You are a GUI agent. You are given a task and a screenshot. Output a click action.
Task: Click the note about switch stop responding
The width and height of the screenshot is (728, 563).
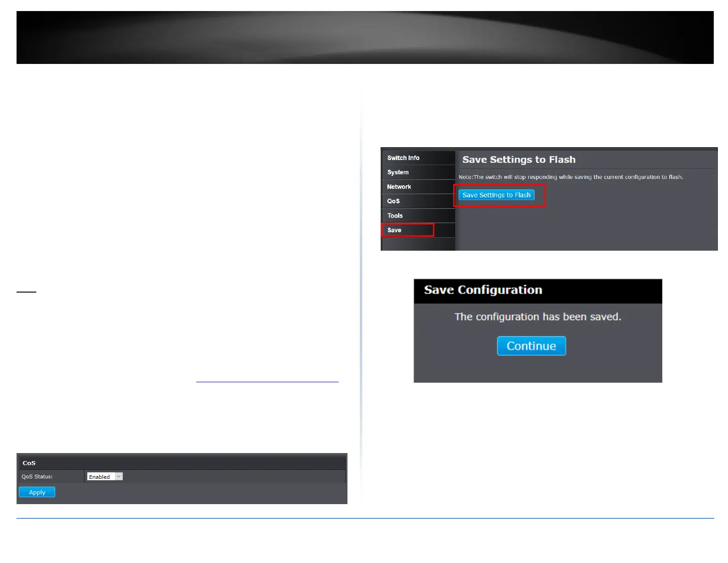pyautogui.click(x=571, y=177)
